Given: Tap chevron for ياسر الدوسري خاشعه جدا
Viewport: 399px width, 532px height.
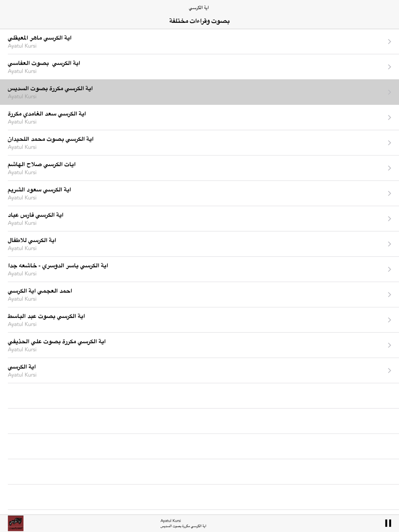Looking at the screenshot, I should pos(389,270).
